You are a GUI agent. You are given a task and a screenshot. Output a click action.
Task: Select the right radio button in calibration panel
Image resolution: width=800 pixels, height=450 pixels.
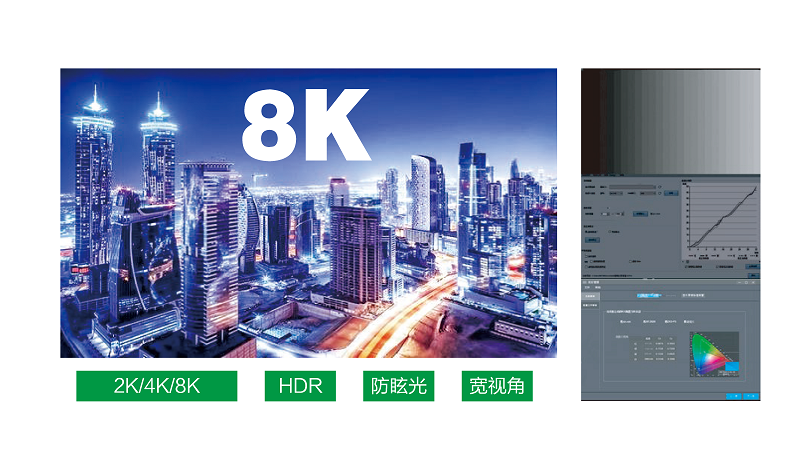610,232
